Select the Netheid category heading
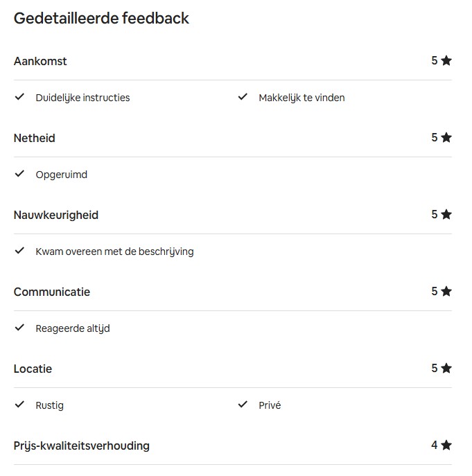Viewport: 472px width, 476px height. (x=35, y=138)
